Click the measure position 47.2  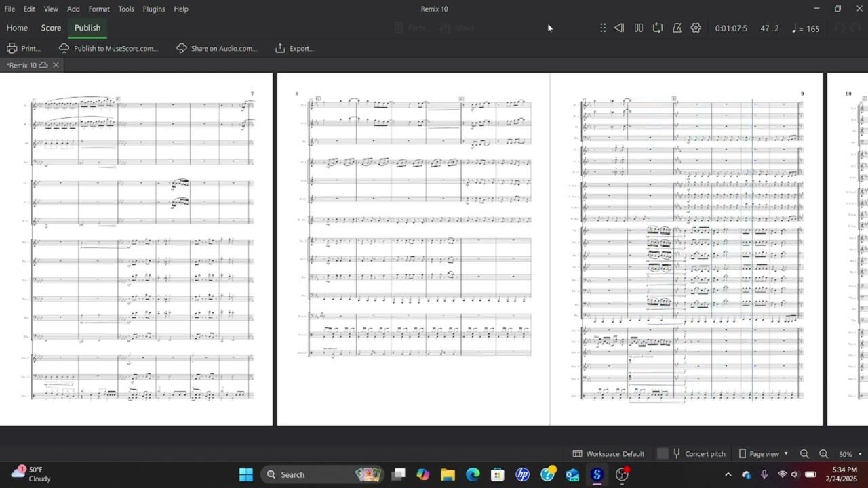click(x=770, y=28)
